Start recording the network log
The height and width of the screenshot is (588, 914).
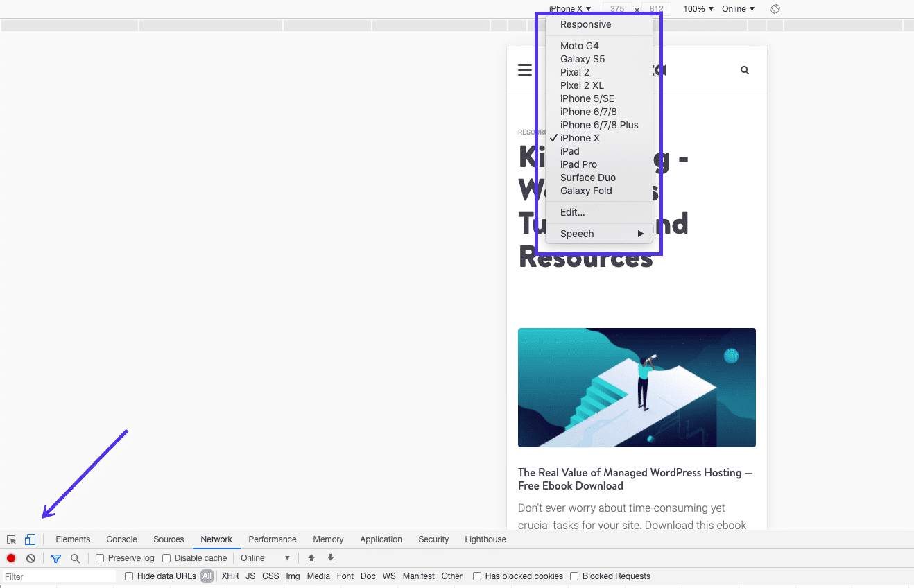[x=10, y=557]
